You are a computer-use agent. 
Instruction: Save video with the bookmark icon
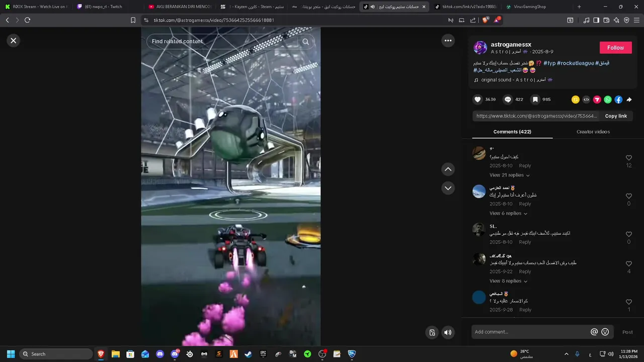535,100
